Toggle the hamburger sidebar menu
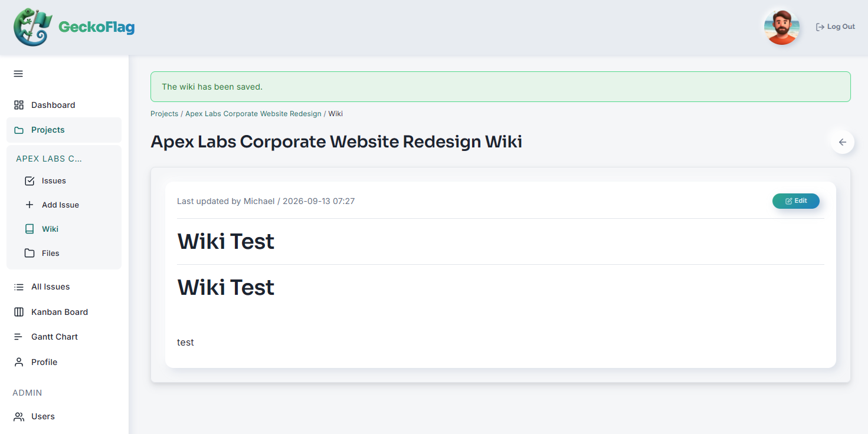The image size is (868, 434). [18, 74]
